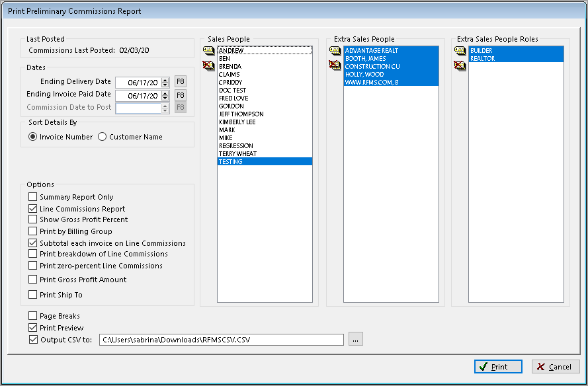The height and width of the screenshot is (386, 588).
Task: Check Print Gross Profit Amount
Action: pyautogui.click(x=33, y=280)
